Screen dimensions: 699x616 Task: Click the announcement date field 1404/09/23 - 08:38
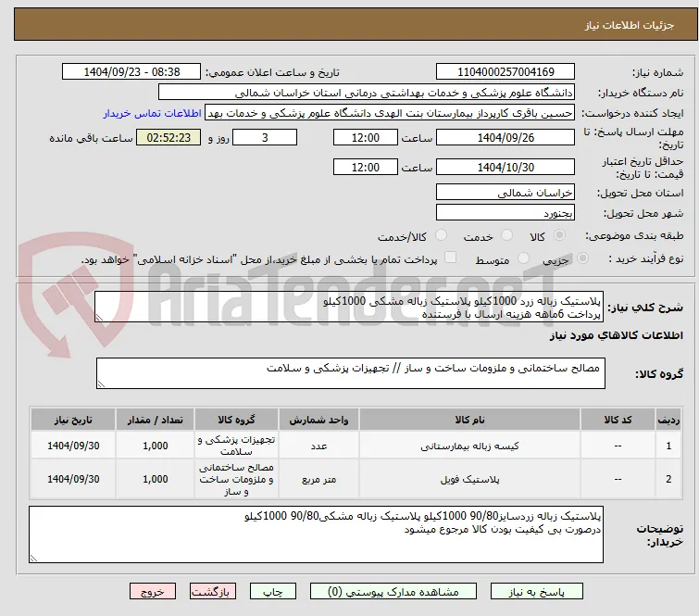pyautogui.click(x=131, y=72)
